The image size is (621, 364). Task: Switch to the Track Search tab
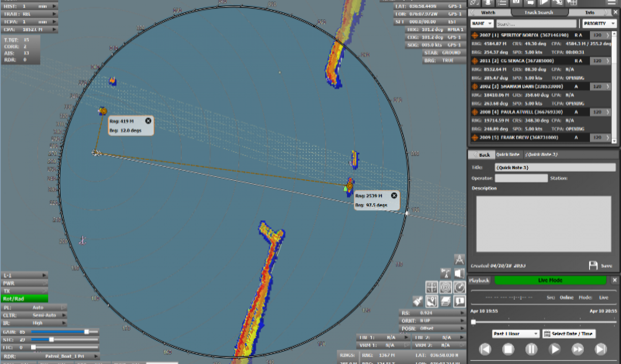coord(539,13)
